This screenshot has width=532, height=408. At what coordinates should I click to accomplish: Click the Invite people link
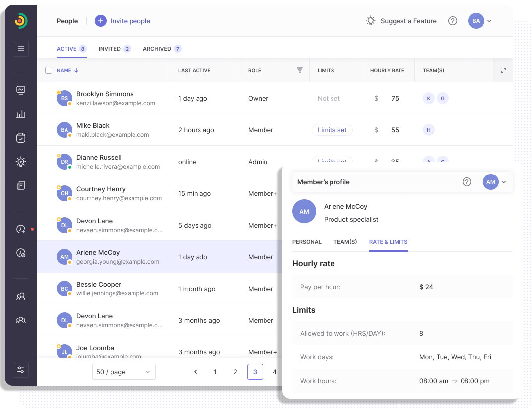click(x=131, y=21)
